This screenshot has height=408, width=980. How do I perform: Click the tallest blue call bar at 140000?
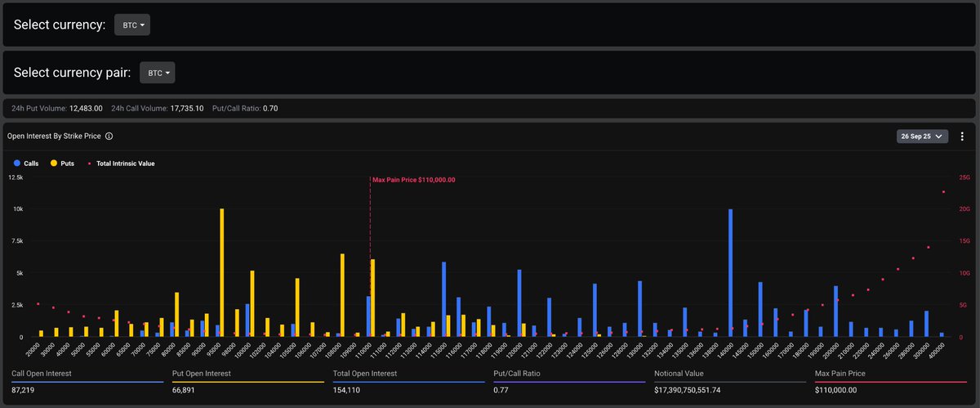point(730,272)
